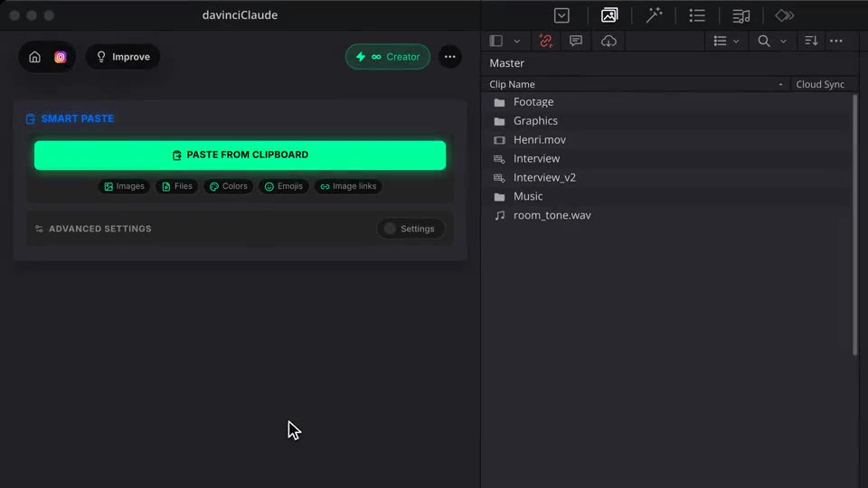Select the Colors chip under paste button
This screenshot has height=488, width=868.
tap(228, 186)
